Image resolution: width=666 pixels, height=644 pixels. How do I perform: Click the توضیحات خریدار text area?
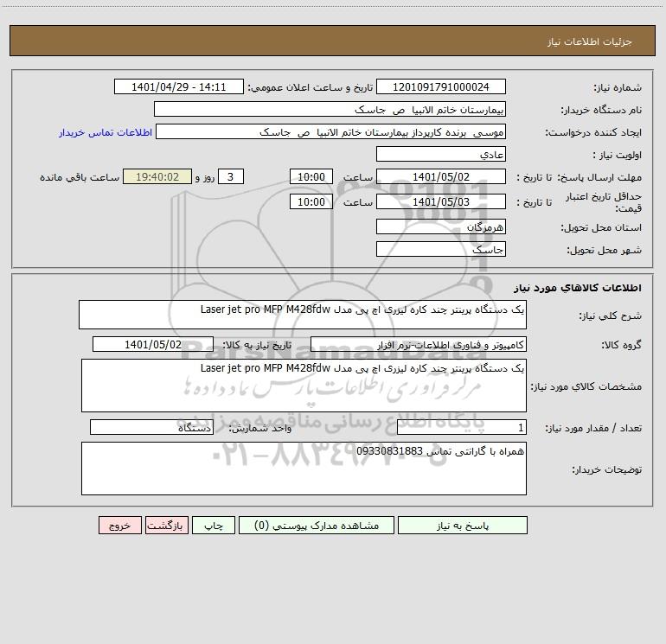tap(304, 469)
